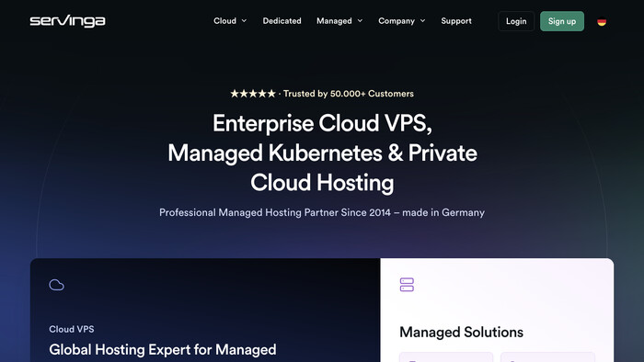The width and height of the screenshot is (644, 362).
Task: Go to Dedicated page
Action: click(282, 21)
